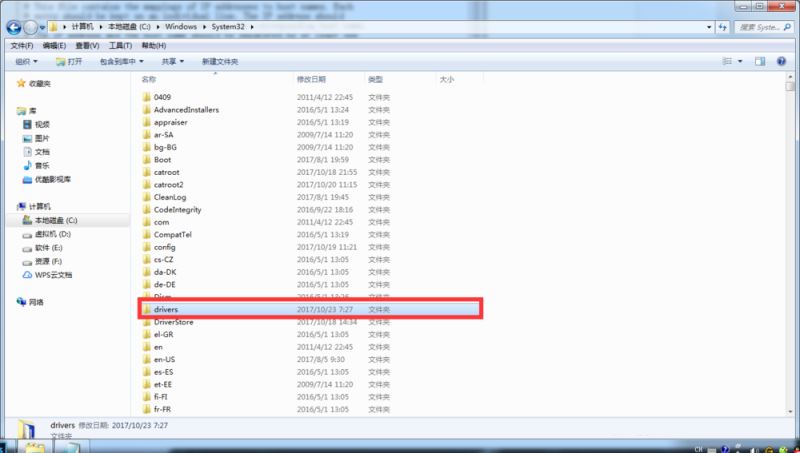Click the 0409 folder icon

point(147,97)
